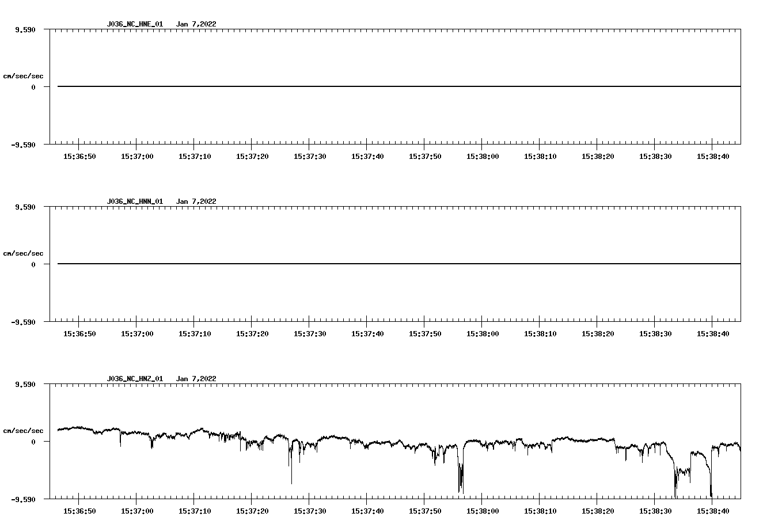The height and width of the screenshot is (532, 782).
Task: Click the 15:38:10 time label under the HNN plot
Action: pyautogui.click(x=540, y=334)
